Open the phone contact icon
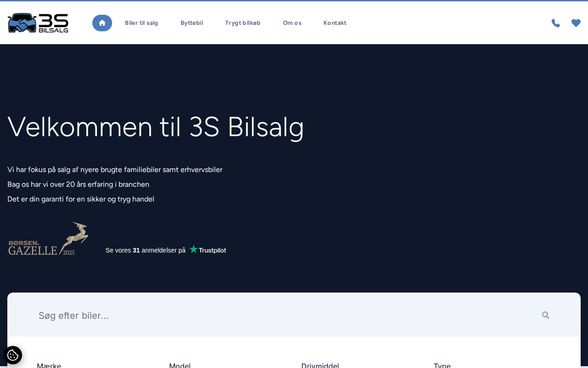 click(556, 23)
